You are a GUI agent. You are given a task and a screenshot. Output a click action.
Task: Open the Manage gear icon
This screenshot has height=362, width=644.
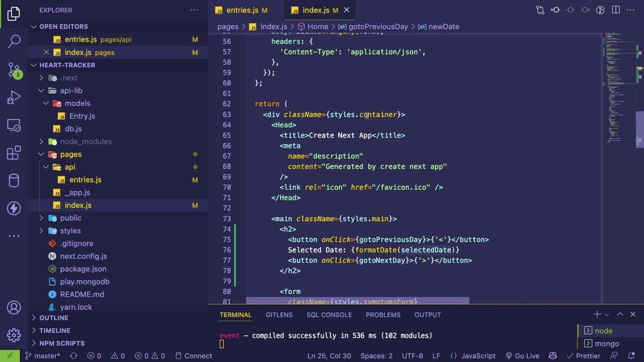point(14,335)
